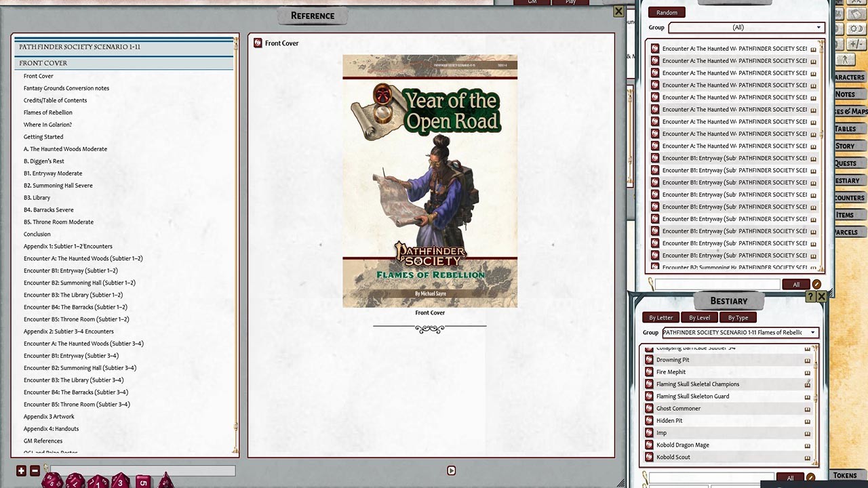Open the Story sidebar tab
Image resolution: width=868 pixels, height=488 pixels.
[x=845, y=146]
